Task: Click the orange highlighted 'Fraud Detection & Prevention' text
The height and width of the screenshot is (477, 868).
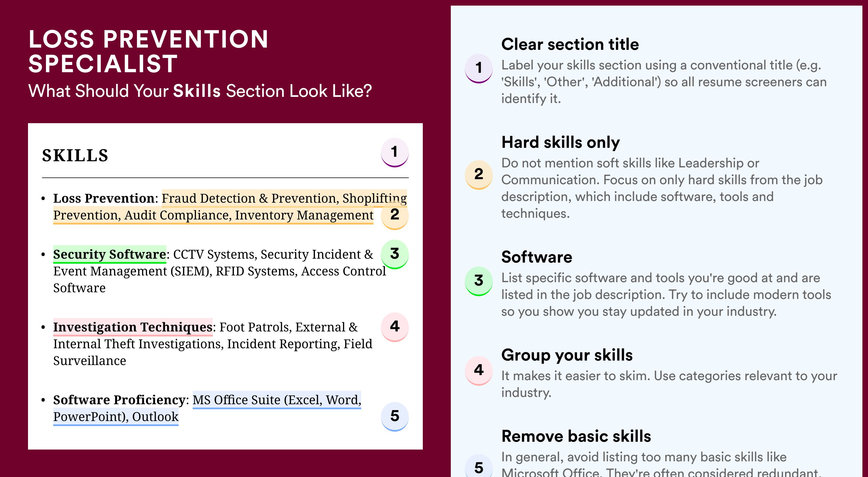Action: click(x=250, y=198)
